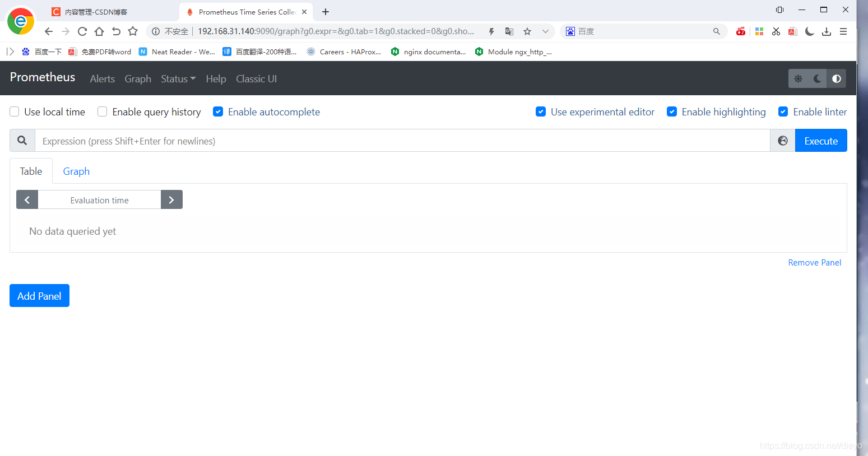Open window tiling icon in title bar
The image size is (868, 456).
tap(779, 10)
